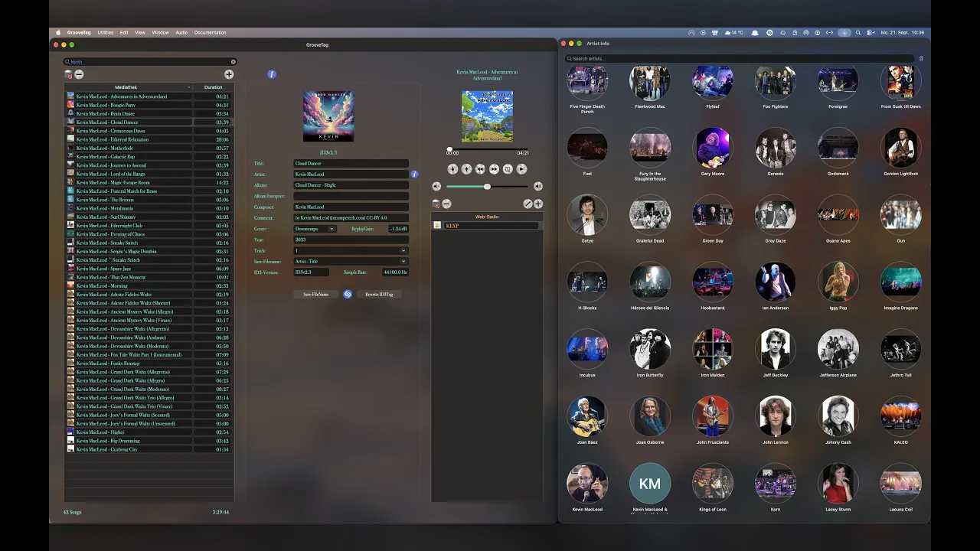Click the pencil edit button above Web-Radio
The height and width of the screenshot is (551, 980).
click(528, 204)
